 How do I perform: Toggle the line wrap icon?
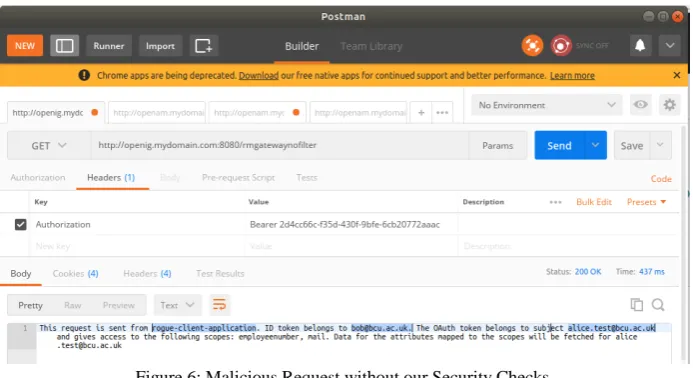click(x=219, y=305)
